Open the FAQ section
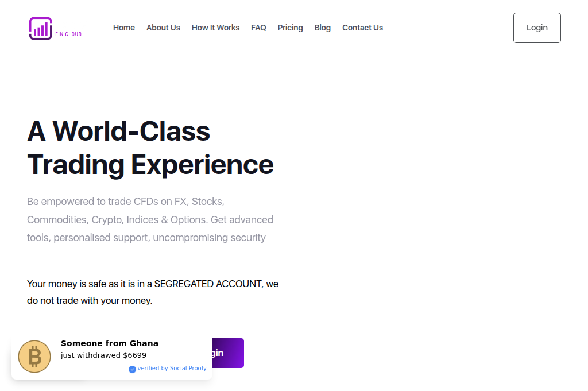588x391 pixels. (x=258, y=28)
